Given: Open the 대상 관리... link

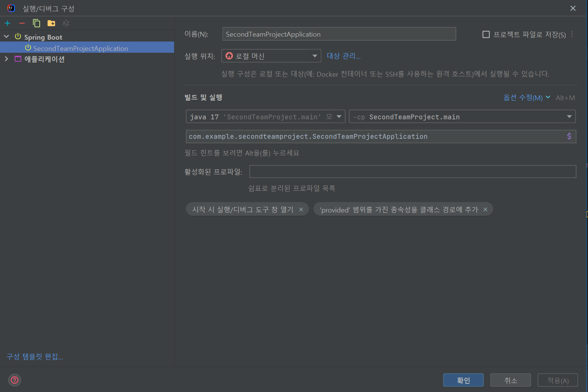Looking at the screenshot, I should click(343, 56).
